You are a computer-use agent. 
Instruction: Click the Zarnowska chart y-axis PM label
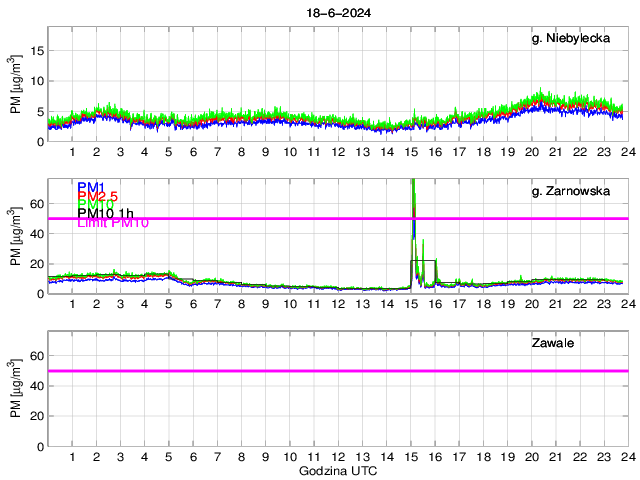click(16, 238)
